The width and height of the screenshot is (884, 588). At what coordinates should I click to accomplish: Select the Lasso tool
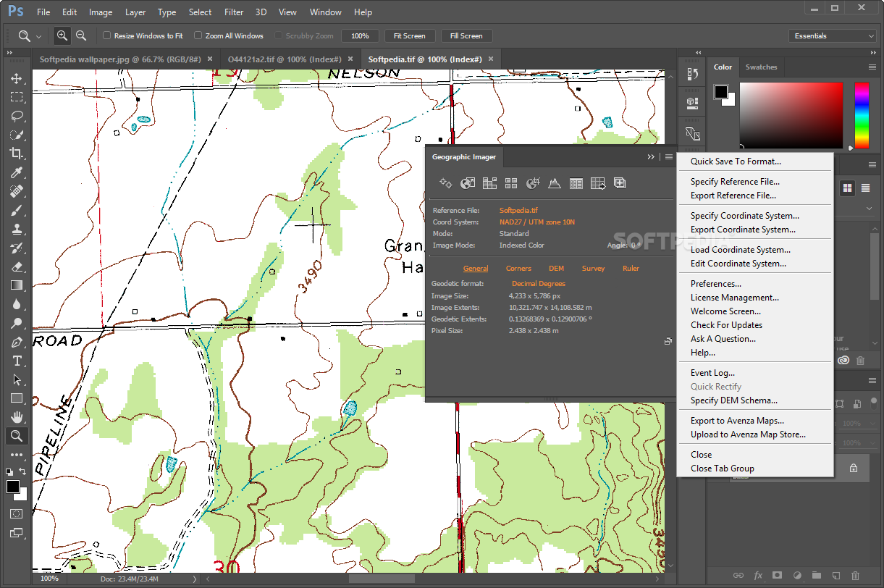point(16,116)
